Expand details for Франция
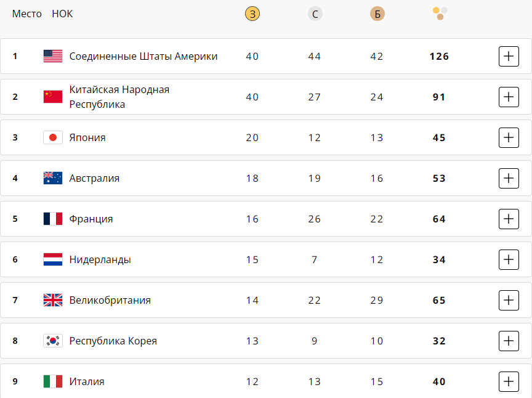 (509, 219)
